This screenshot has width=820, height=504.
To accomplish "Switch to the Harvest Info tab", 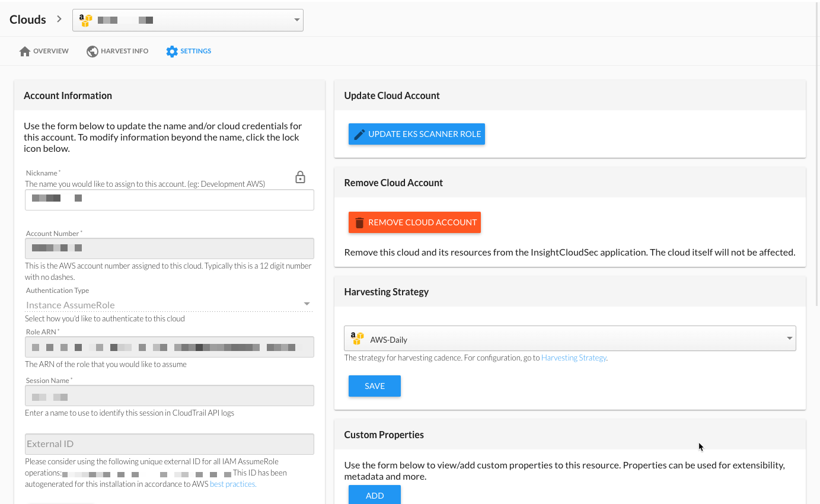I will click(117, 52).
